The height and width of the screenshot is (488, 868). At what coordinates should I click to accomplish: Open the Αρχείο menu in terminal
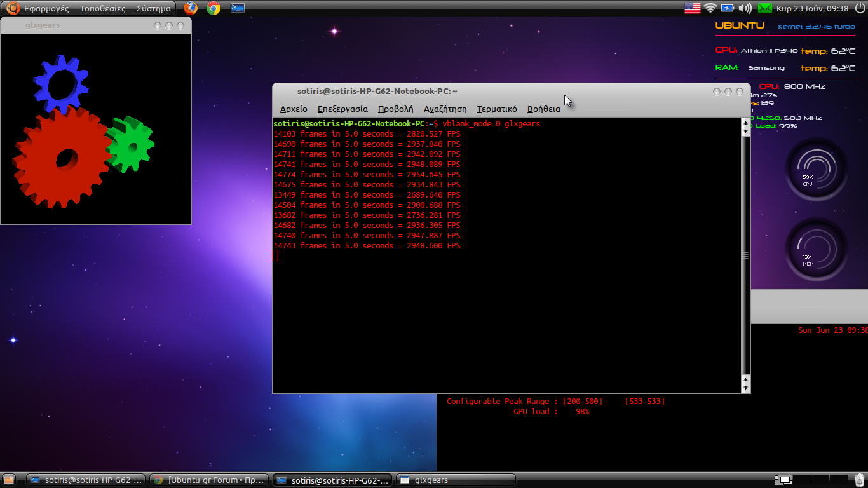293,109
